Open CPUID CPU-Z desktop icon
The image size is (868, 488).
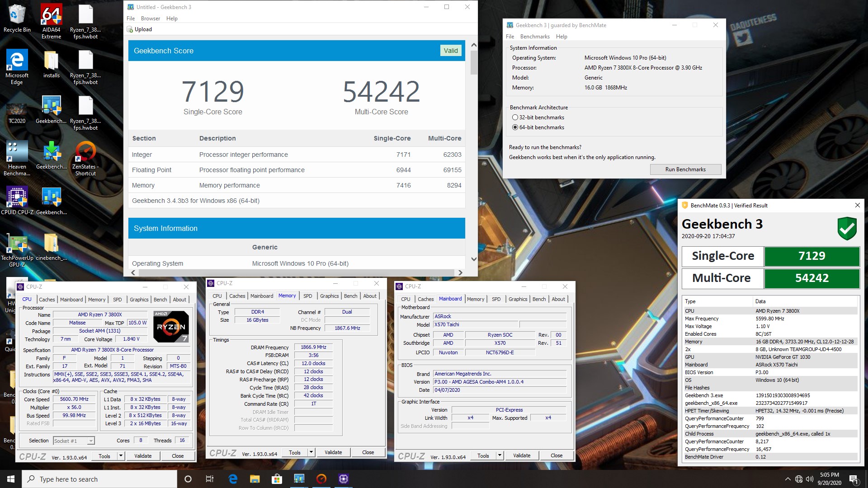point(17,200)
